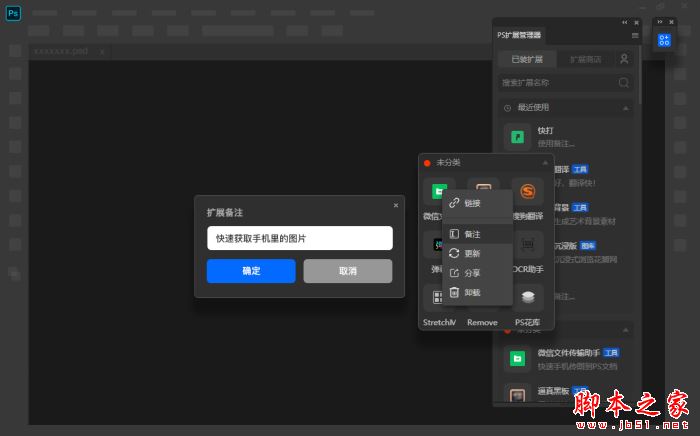Close the small floating icon panel
Screen dimensions: 700x436
(x=671, y=22)
